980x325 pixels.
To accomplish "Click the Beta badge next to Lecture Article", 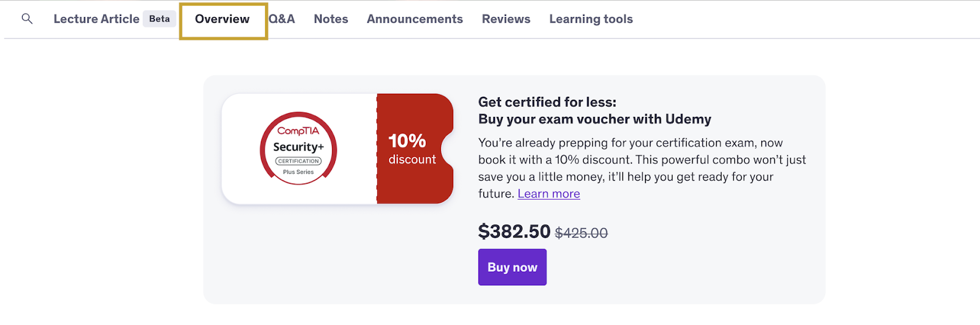I will [159, 19].
